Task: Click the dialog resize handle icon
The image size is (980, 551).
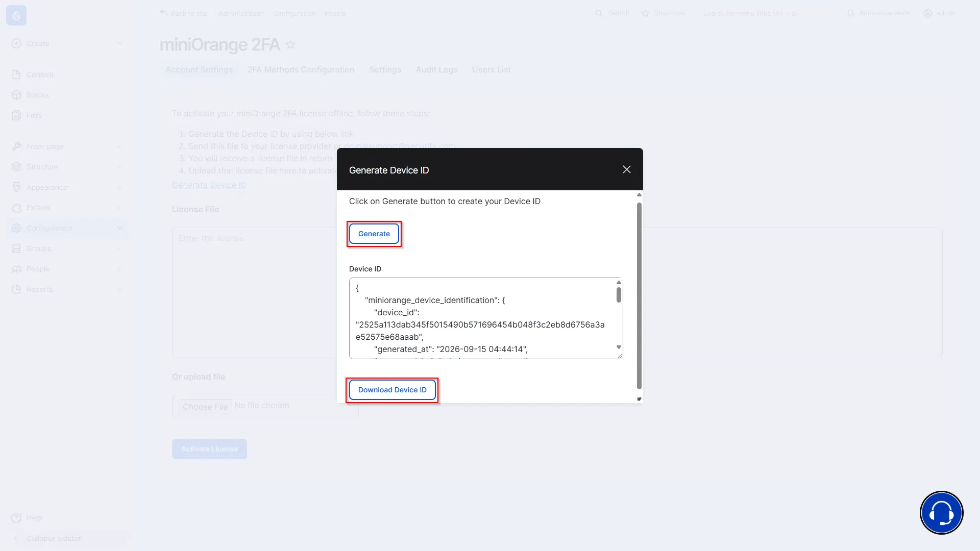Action: (x=639, y=399)
